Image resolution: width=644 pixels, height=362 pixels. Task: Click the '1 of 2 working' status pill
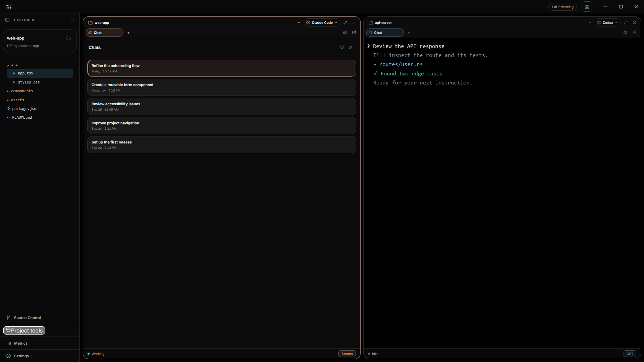[562, 7]
